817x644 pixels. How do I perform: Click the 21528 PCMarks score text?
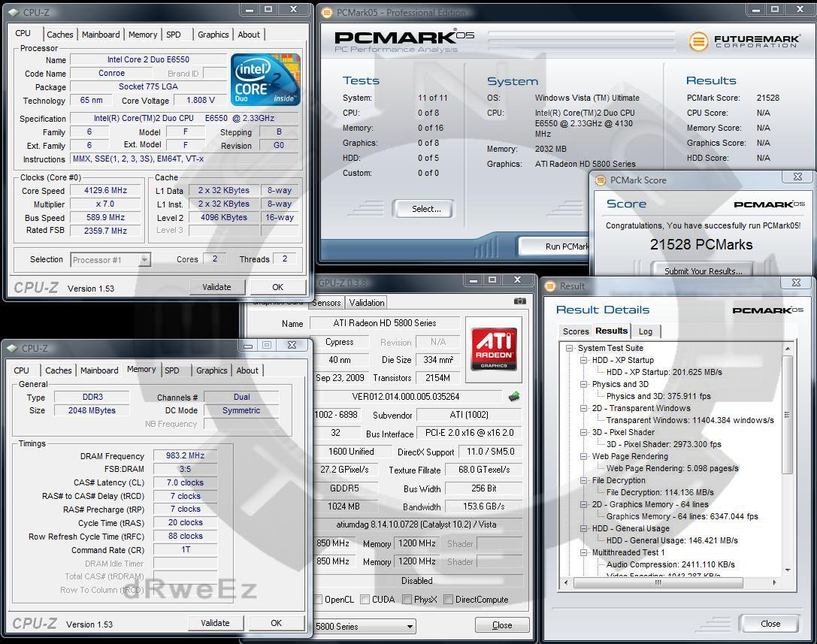[701, 244]
